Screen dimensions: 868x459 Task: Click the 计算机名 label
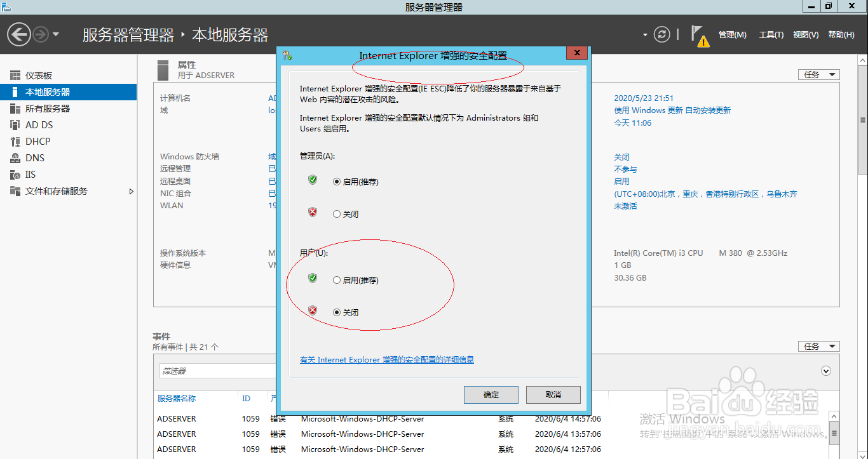pyautogui.click(x=175, y=98)
